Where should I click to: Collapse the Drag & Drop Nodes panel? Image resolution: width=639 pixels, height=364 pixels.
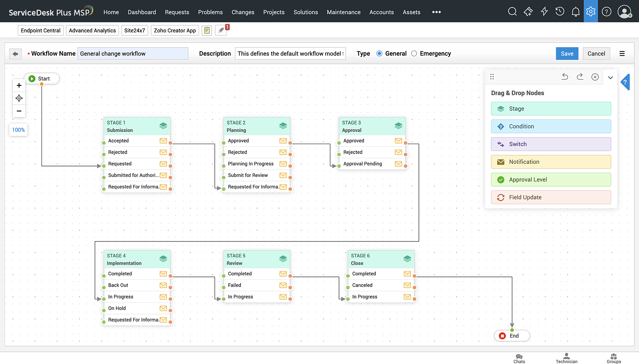[x=611, y=77]
